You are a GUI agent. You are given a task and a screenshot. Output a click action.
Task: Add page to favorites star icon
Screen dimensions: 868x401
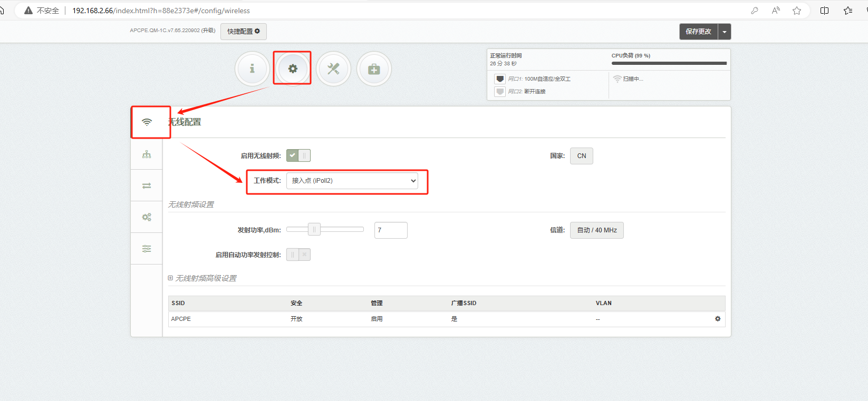tap(797, 11)
